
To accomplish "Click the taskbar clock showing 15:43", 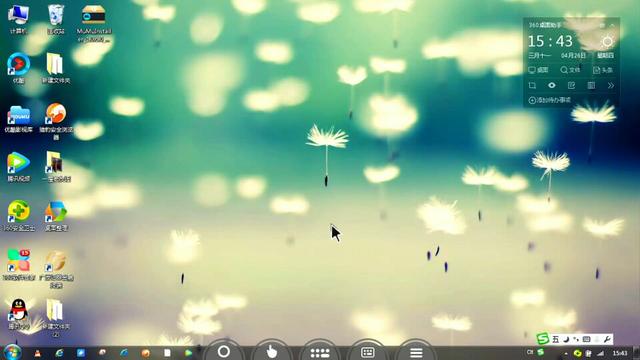I will click(620, 353).
